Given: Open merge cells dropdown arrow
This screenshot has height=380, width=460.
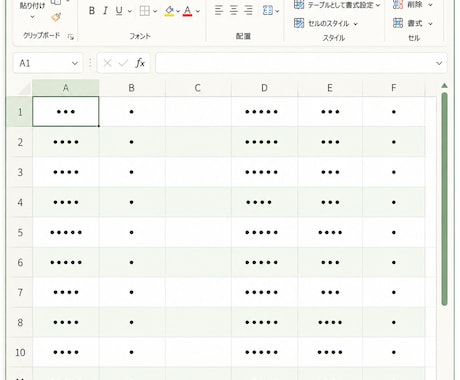Looking at the screenshot, I should point(277,11).
